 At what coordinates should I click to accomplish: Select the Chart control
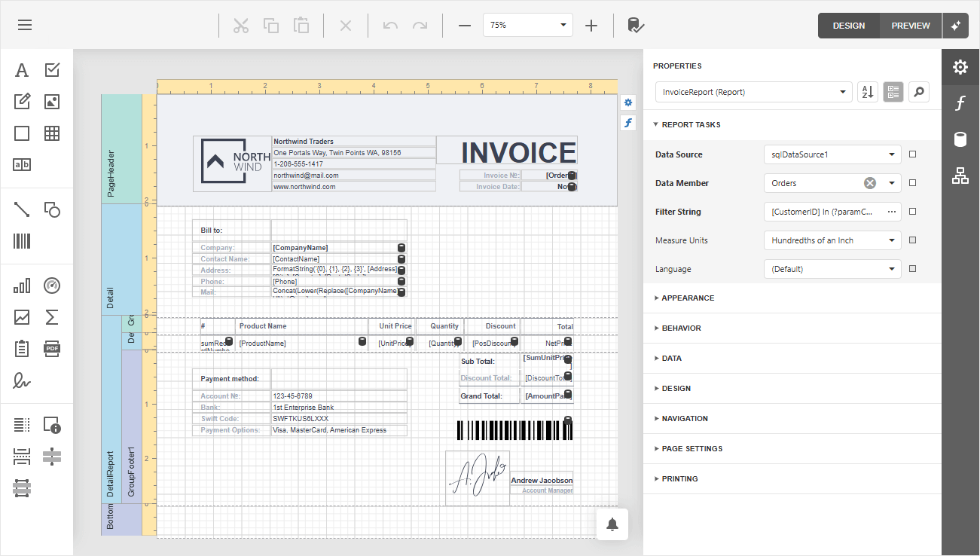coord(21,285)
